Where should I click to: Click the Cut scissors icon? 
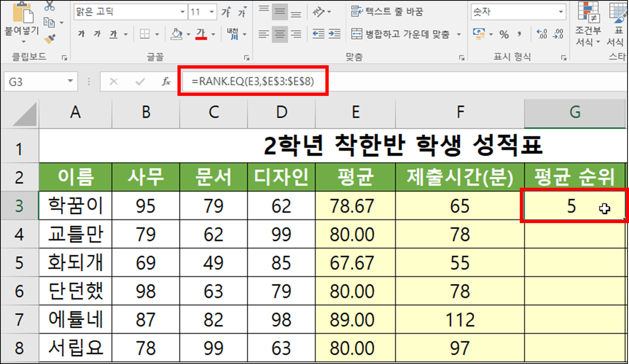(x=49, y=6)
